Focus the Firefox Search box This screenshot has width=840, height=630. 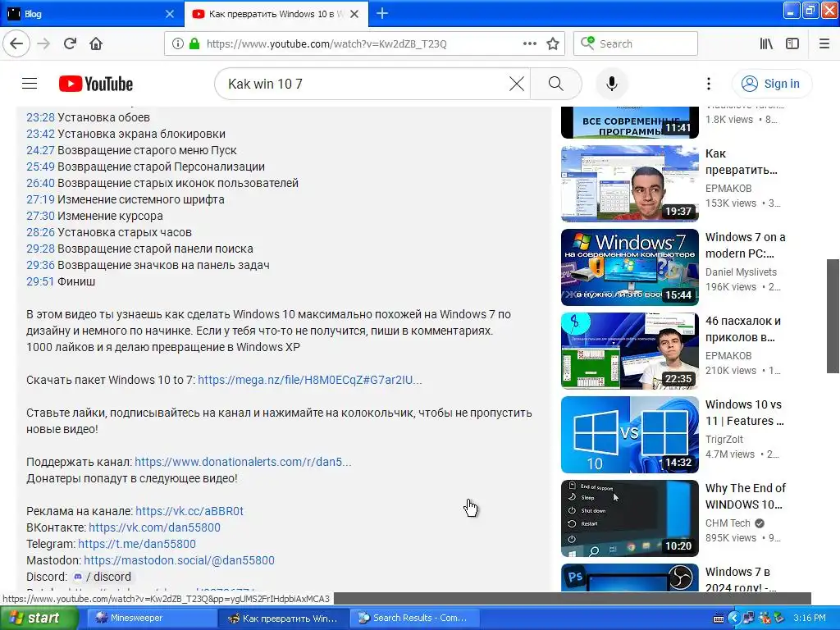(636, 43)
